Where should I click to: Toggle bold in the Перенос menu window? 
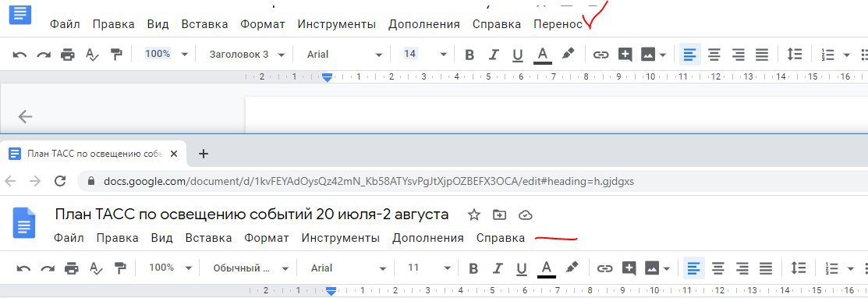point(469,55)
